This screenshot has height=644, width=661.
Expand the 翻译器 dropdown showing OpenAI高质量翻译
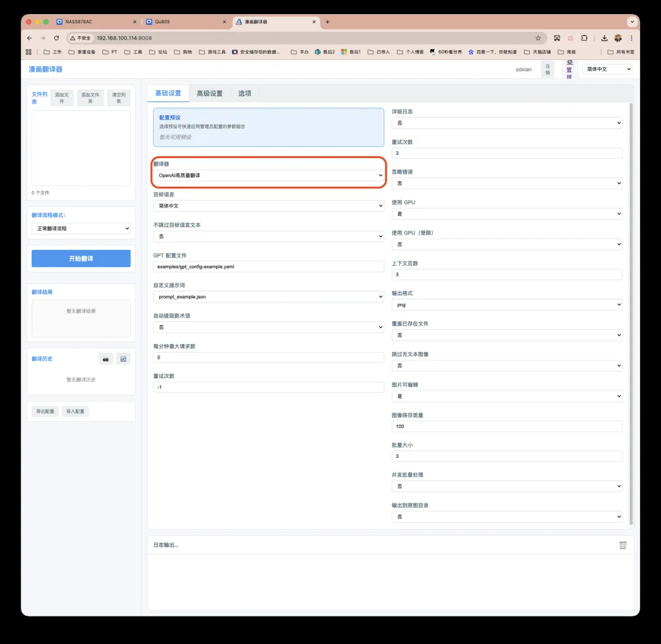pos(269,176)
